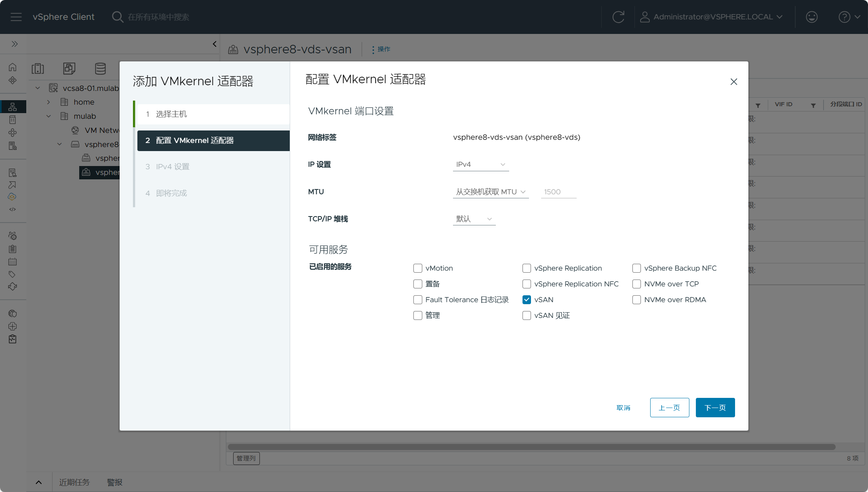Click the 上一页 previous page button

point(670,408)
